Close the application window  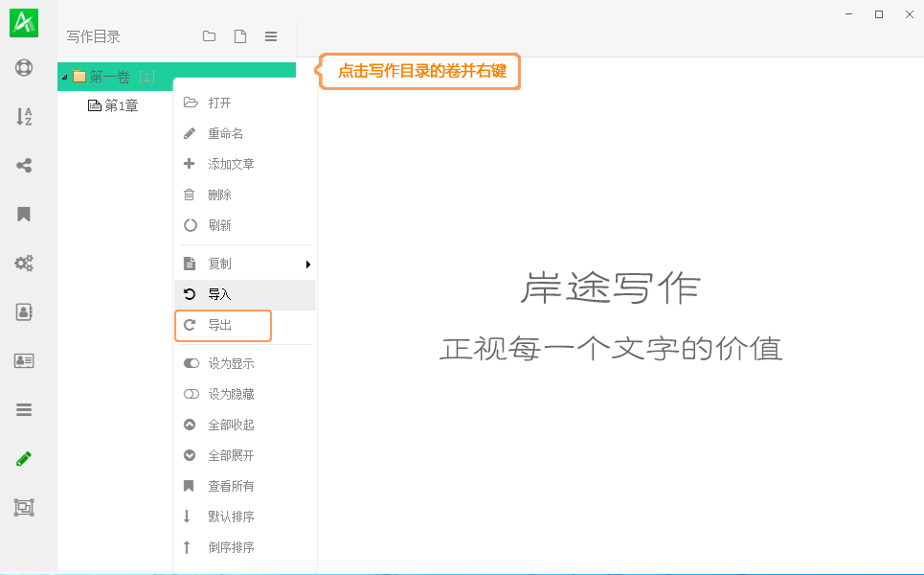910,14
